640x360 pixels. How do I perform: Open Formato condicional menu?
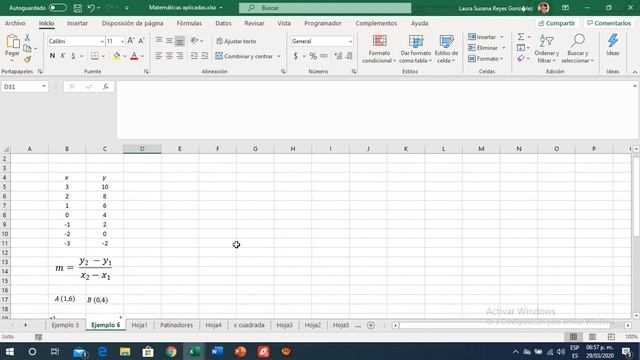pos(379,49)
